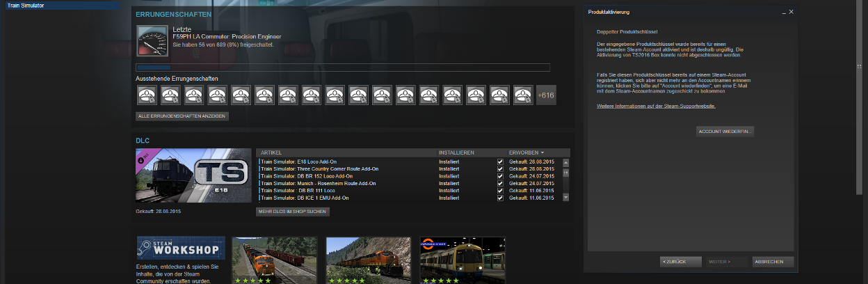Click the F59PH LA Commuter: Precision Engineer title
This screenshot has width=868, height=284.
227,37
